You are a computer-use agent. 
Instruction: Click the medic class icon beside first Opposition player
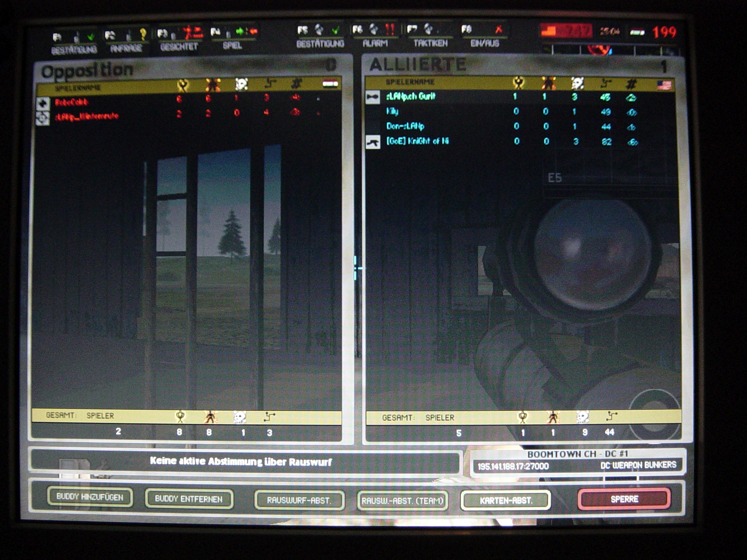tap(43, 104)
